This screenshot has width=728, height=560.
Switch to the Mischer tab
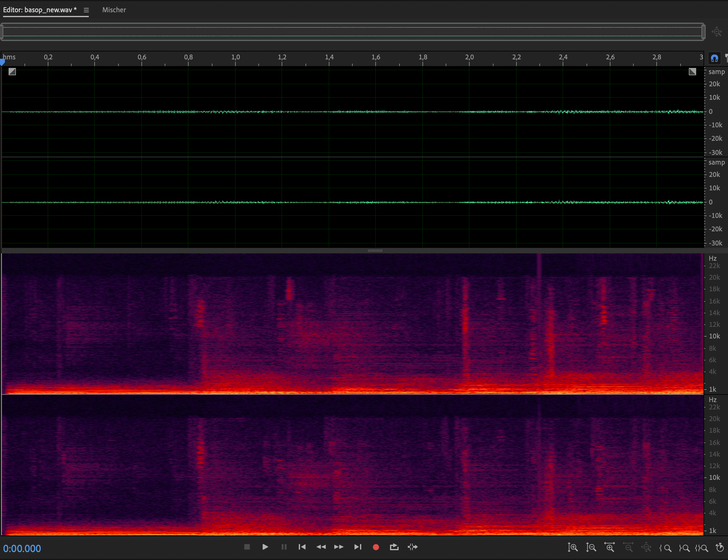[x=114, y=10]
